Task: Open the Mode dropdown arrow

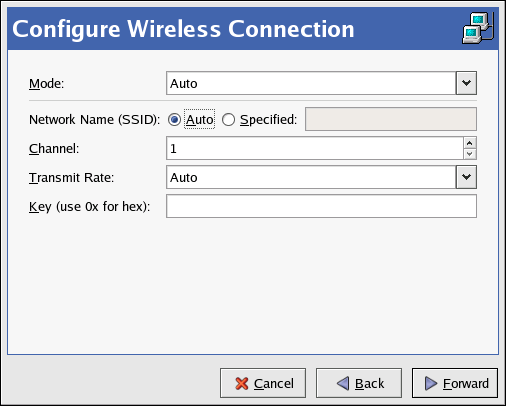Action: point(466,83)
